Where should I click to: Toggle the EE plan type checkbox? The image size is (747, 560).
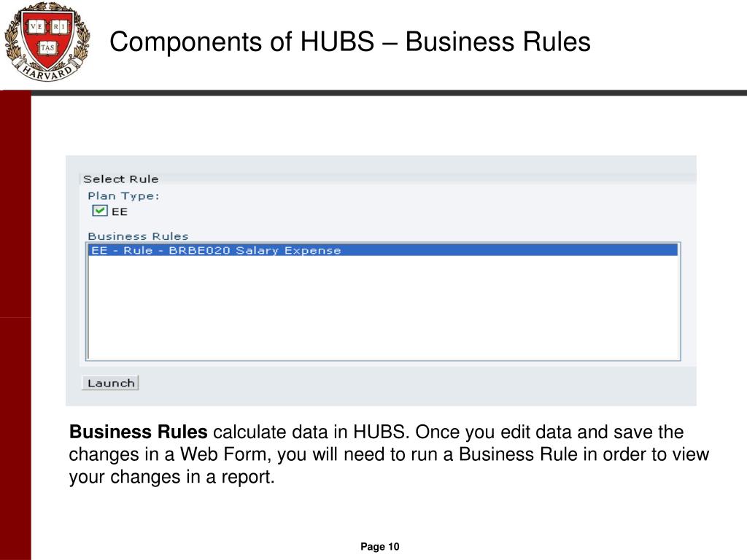pyautogui.click(x=99, y=211)
